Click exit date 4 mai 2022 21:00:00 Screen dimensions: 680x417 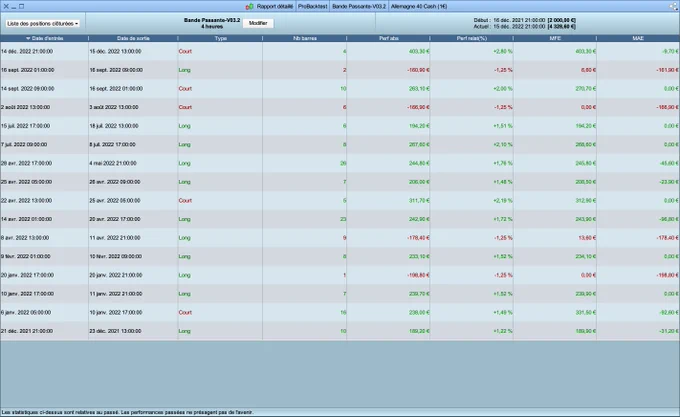click(x=113, y=163)
